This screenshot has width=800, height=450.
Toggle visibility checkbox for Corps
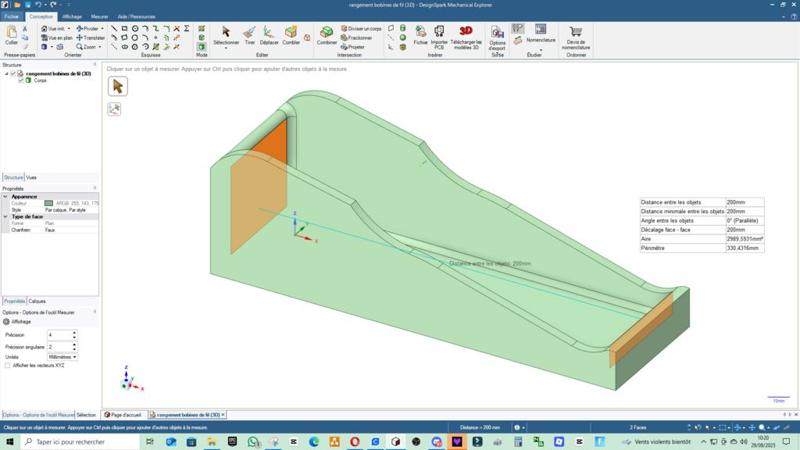[21, 80]
